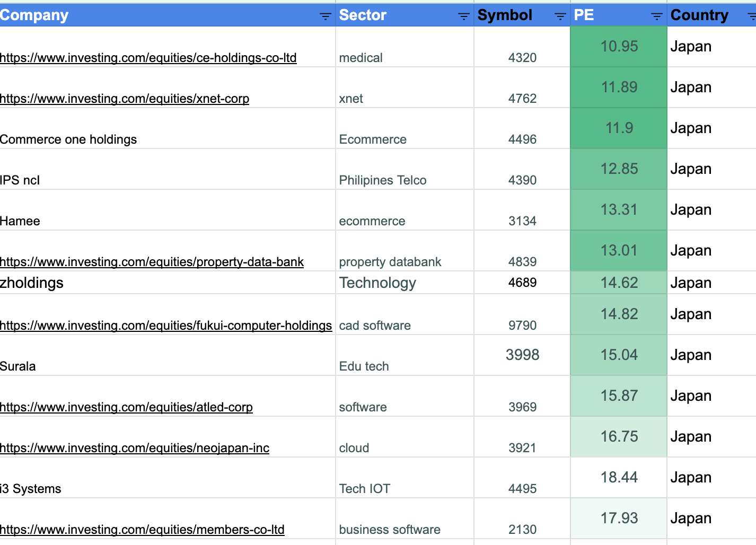Open the Sector column filter
The width and height of the screenshot is (756, 545).
coord(464,16)
